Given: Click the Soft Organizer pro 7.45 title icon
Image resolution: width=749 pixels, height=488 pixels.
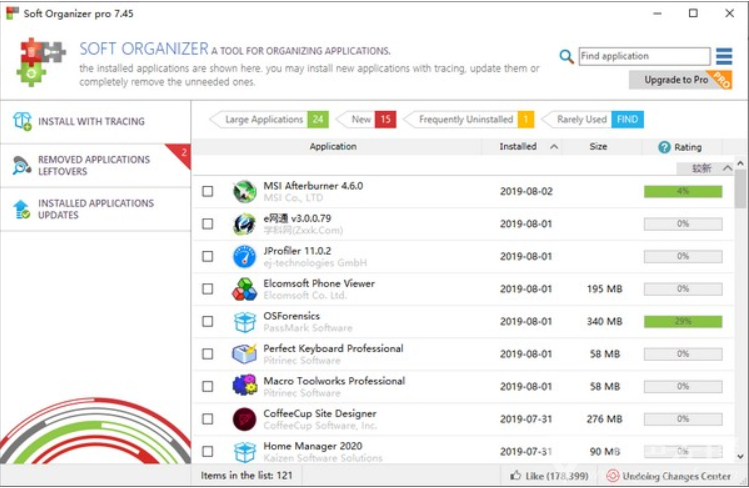Looking at the screenshot, I should point(12,13).
